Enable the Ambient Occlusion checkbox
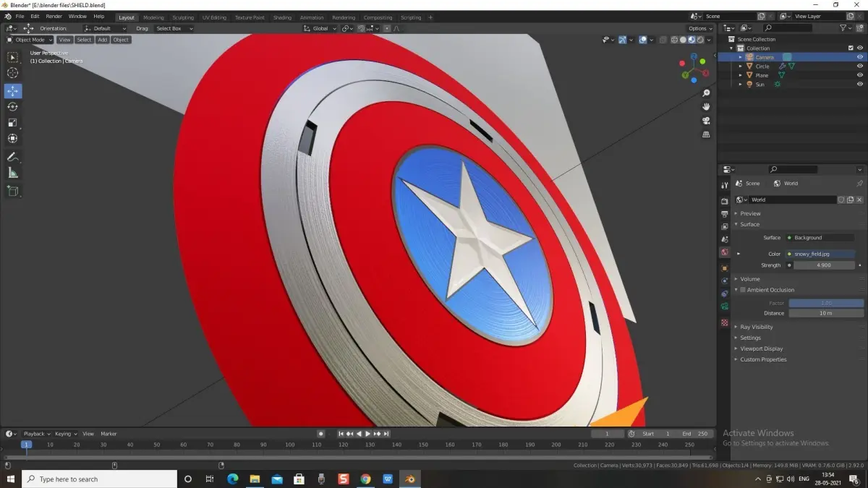Screen dimensions: 868x488 coord(742,290)
